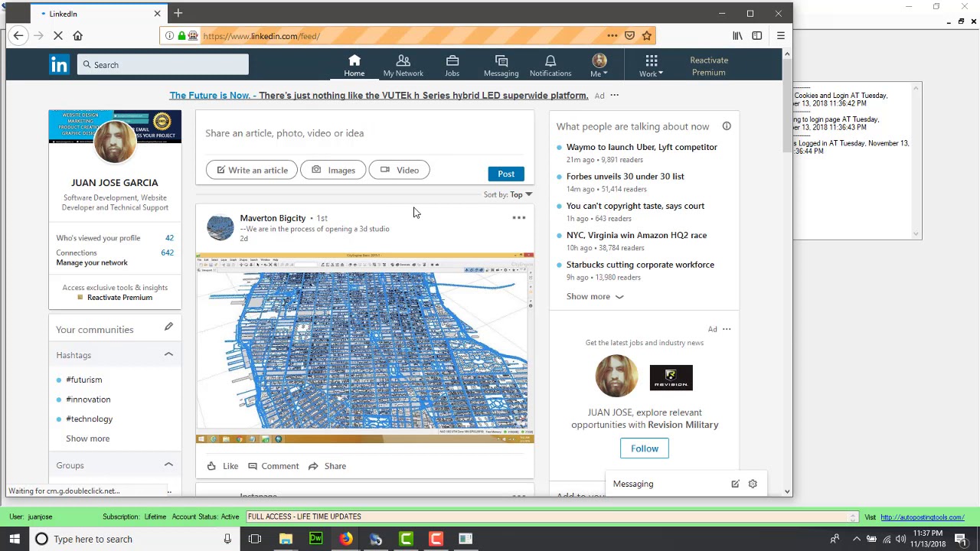Open File Explorer from taskbar
This screenshot has height=551, width=980.
point(286,539)
